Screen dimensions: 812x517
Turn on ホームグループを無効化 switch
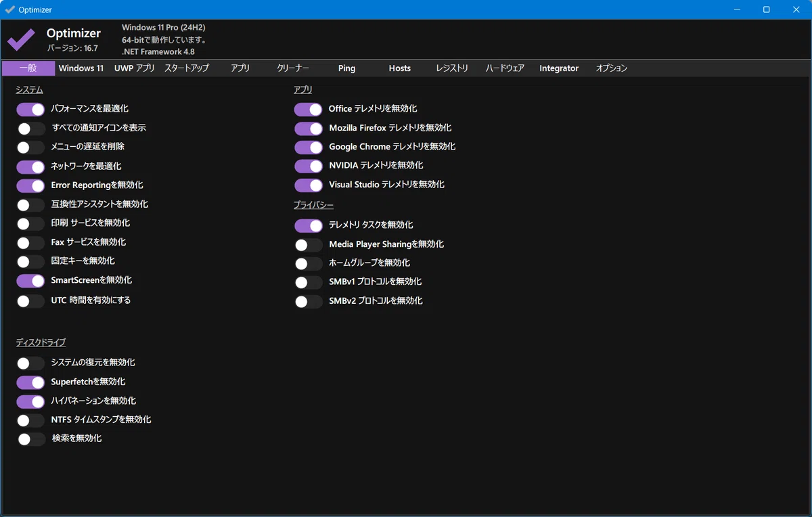pos(308,263)
